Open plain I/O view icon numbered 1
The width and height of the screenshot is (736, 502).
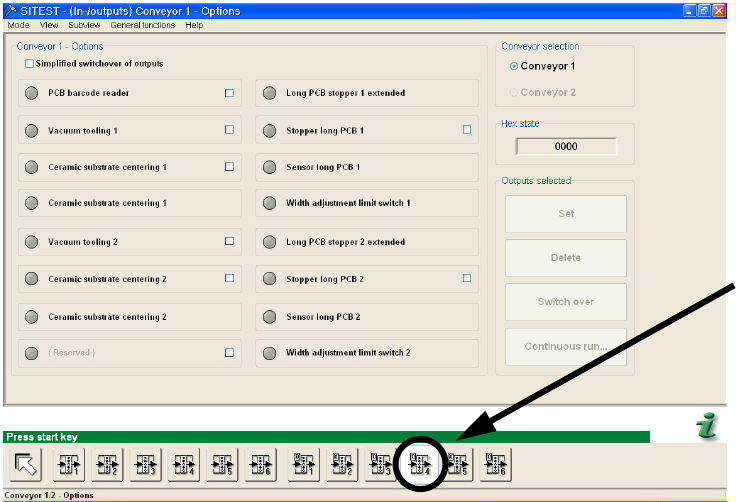click(x=69, y=464)
